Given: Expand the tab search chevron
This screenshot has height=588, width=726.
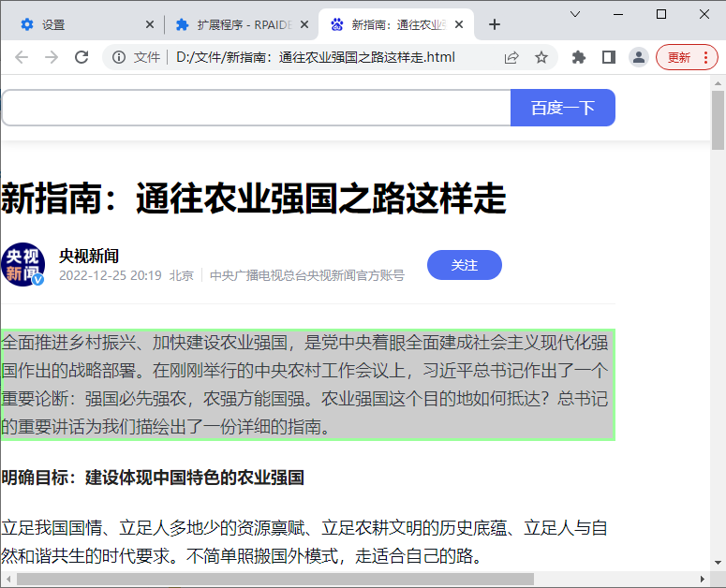Looking at the screenshot, I should tap(575, 14).
